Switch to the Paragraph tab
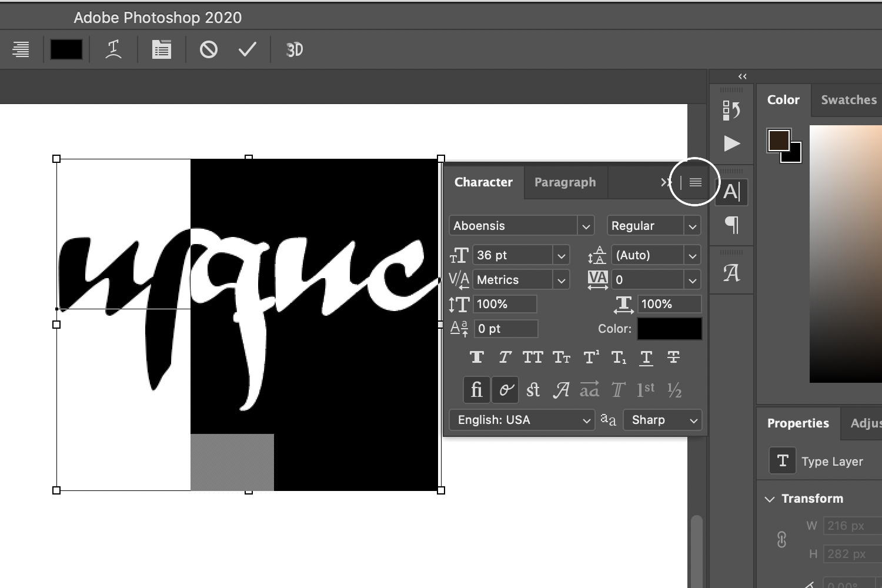This screenshot has height=588, width=882. click(564, 182)
